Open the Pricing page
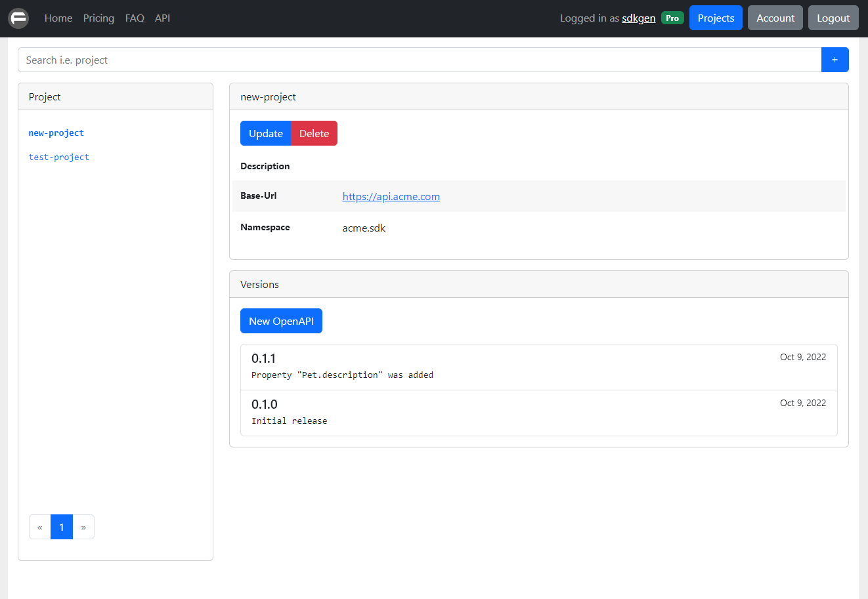This screenshot has width=868, height=599. coord(98,18)
